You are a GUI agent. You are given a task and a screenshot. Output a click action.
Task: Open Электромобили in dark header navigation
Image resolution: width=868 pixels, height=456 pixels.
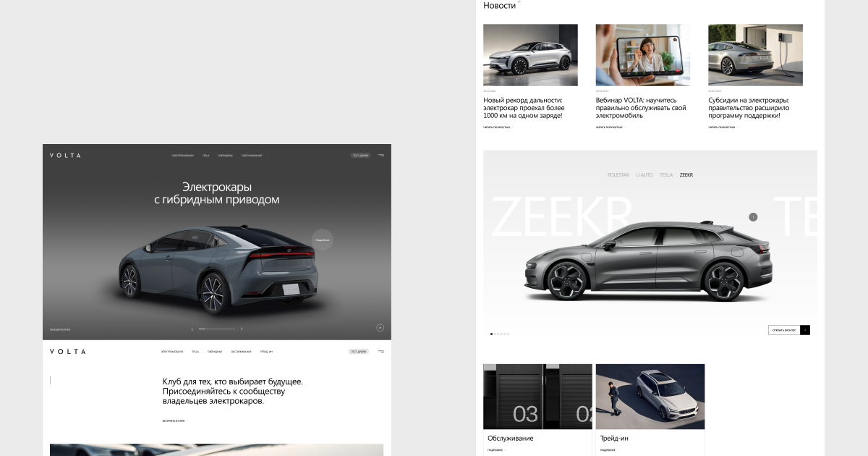pos(183,156)
